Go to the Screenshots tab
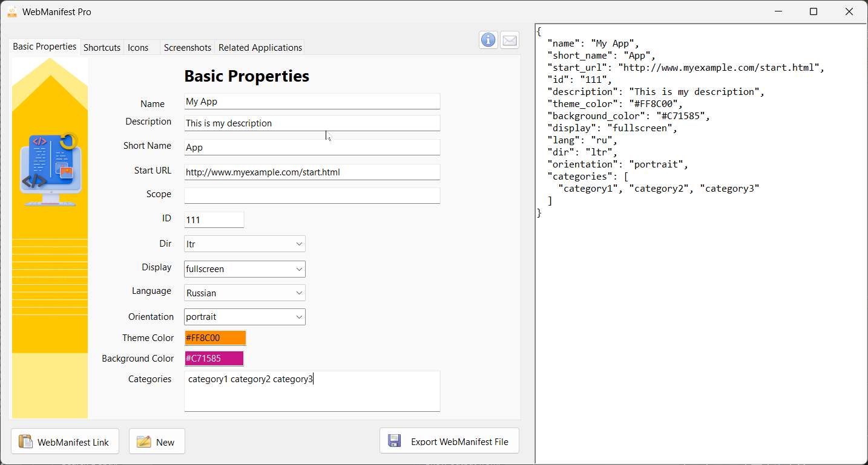The height and width of the screenshot is (465, 868). 188,48
